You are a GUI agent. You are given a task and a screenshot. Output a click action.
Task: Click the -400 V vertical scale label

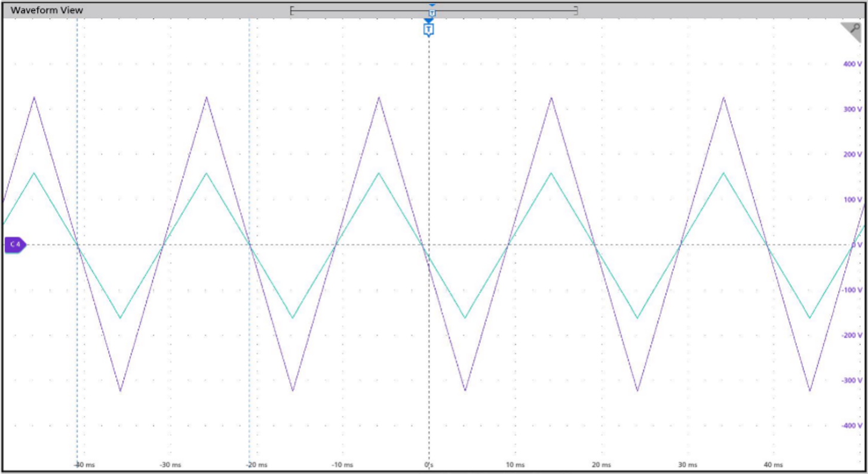point(851,426)
